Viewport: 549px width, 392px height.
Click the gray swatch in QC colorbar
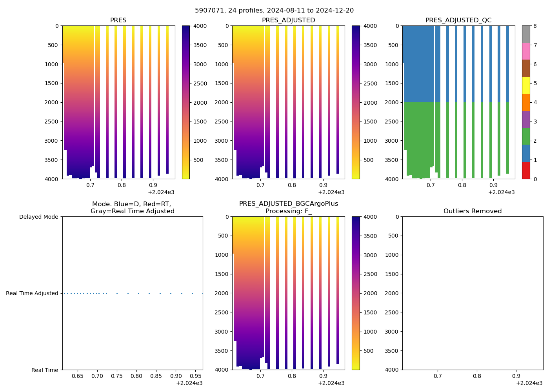[x=526, y=34]
